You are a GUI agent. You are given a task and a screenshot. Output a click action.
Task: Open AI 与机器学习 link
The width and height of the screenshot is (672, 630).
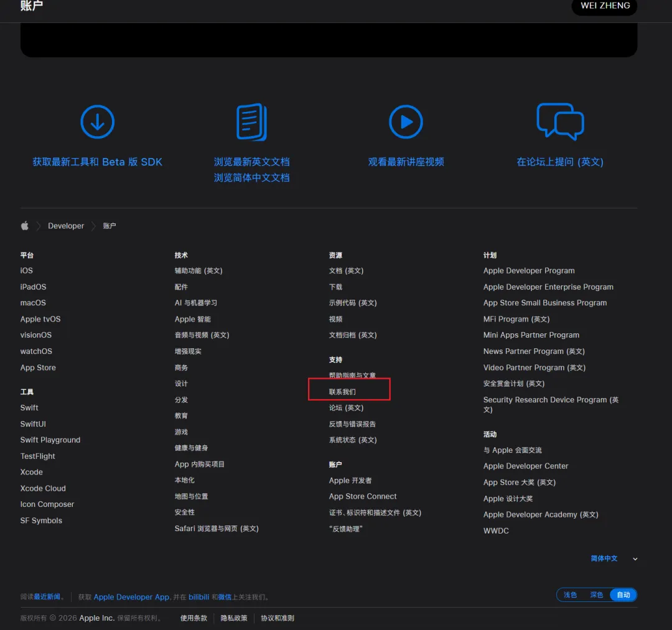point(196,303)
